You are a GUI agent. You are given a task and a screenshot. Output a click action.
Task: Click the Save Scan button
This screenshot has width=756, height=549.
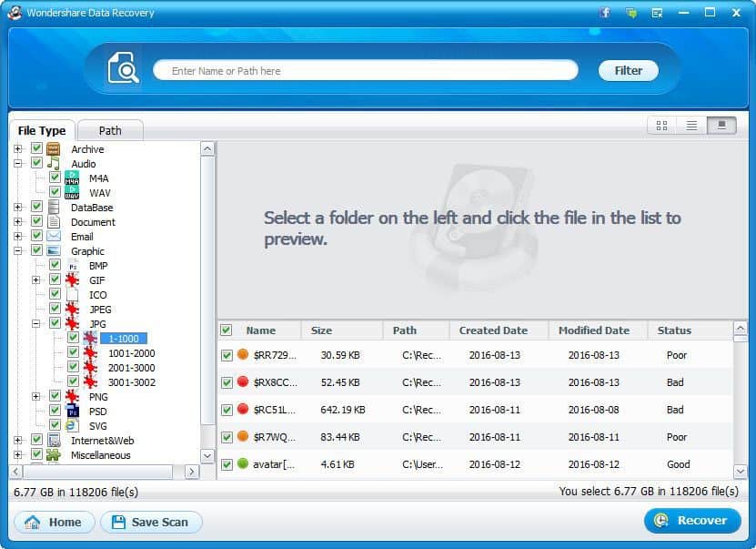[x=151, y=522]
